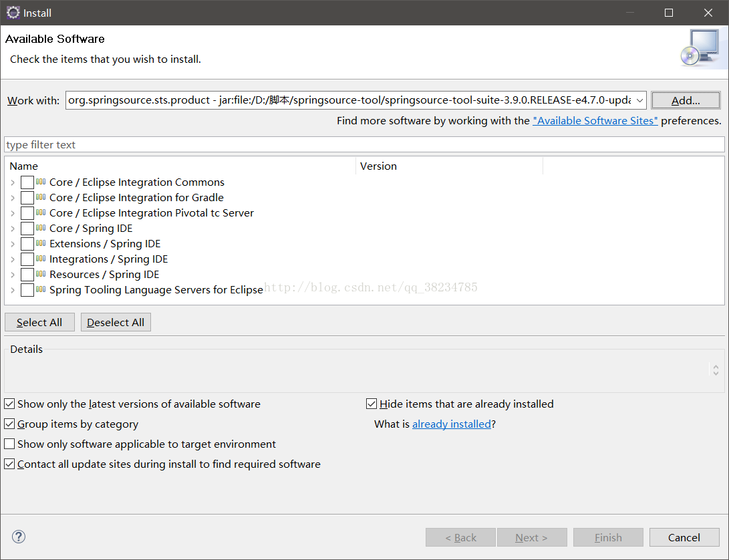Viewport: 729px width, 560px height.
Task: Expand the Extensions / Spring IDE node
Action: click(13, 244)
